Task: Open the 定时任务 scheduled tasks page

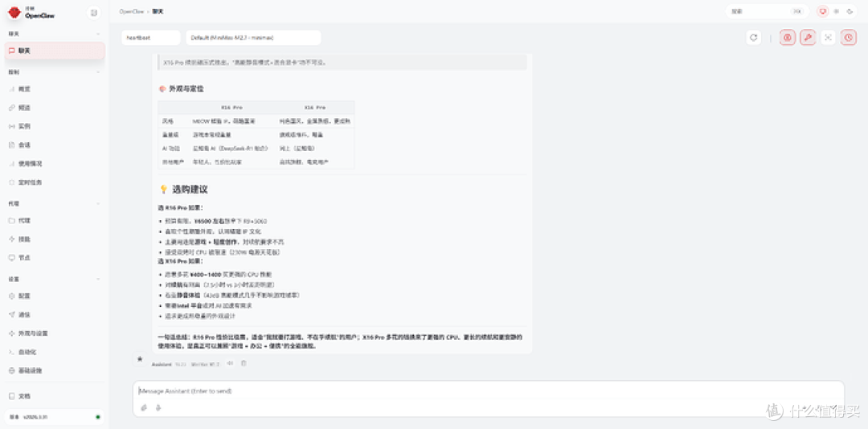Action: 55,182
